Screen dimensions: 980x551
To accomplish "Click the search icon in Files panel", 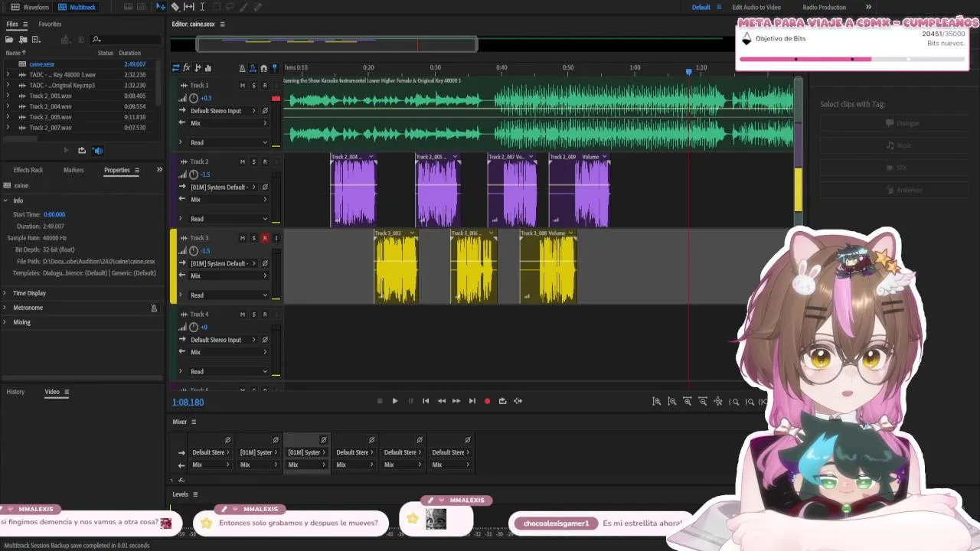I will (96, 39).
